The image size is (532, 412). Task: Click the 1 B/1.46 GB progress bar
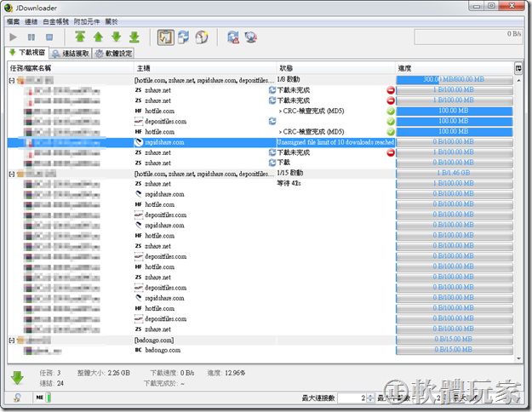coord(455,174)
